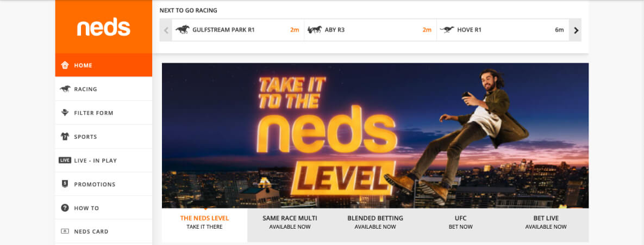
Task: Click the Neds Card icon
Action: [65, 231]
